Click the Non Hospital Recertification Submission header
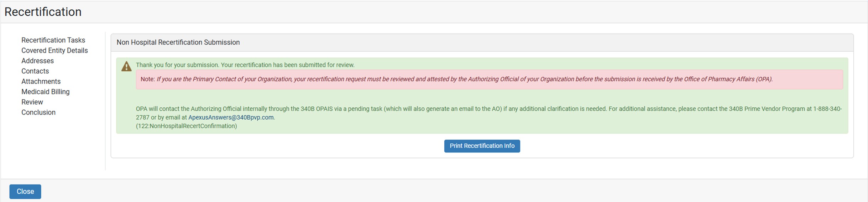 [178, 42]
